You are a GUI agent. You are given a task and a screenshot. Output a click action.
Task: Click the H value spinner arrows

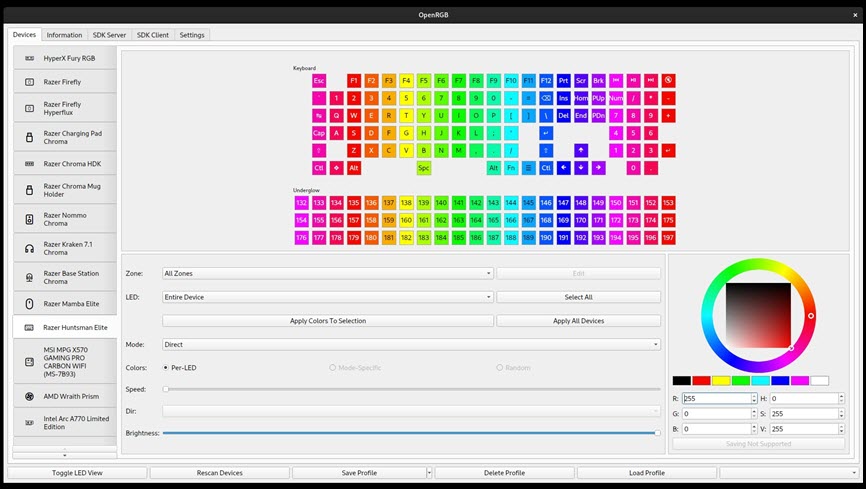(x=841, y=398)
